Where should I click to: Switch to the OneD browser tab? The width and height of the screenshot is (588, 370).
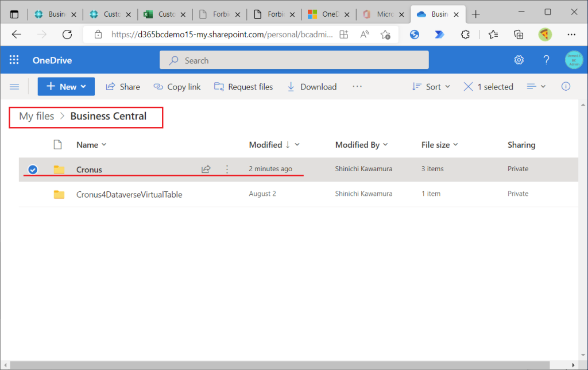tap(328, 14)
